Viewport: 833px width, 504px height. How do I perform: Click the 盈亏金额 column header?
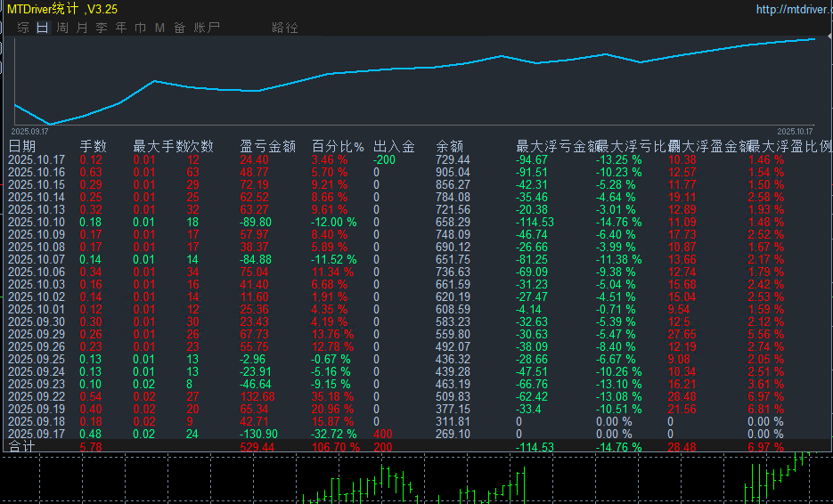267,146
